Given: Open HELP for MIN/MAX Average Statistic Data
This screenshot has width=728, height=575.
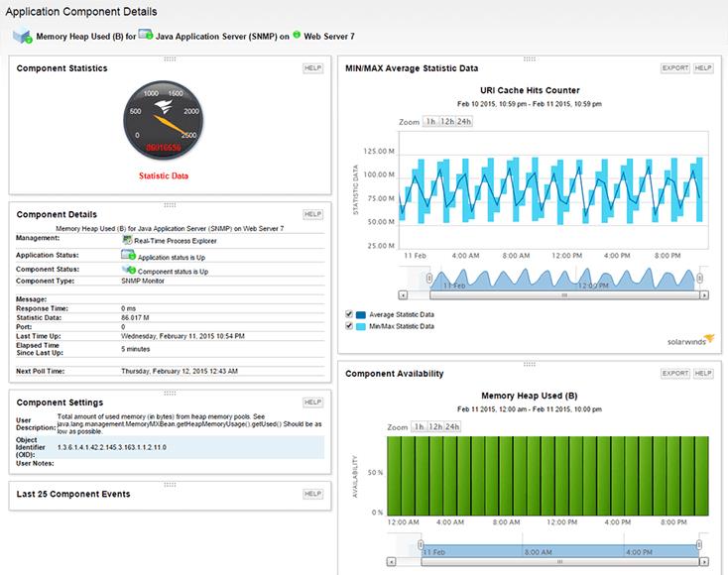Looking at the screenshot, I should coord(703,68).
